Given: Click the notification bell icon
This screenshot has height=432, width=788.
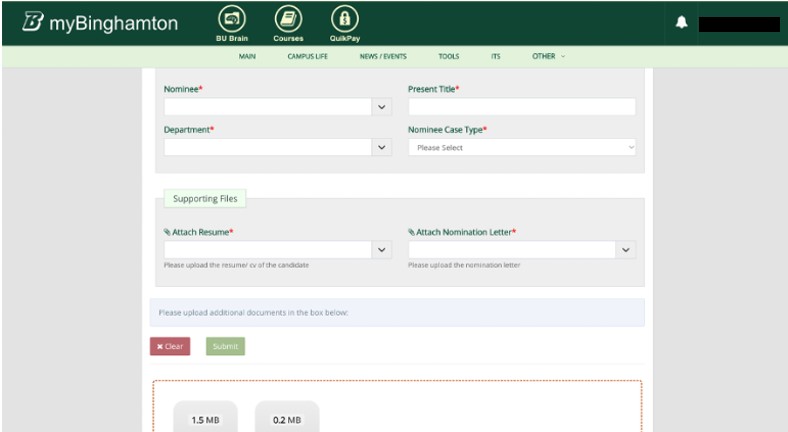Looking at the screenshot, I should 682,22.
